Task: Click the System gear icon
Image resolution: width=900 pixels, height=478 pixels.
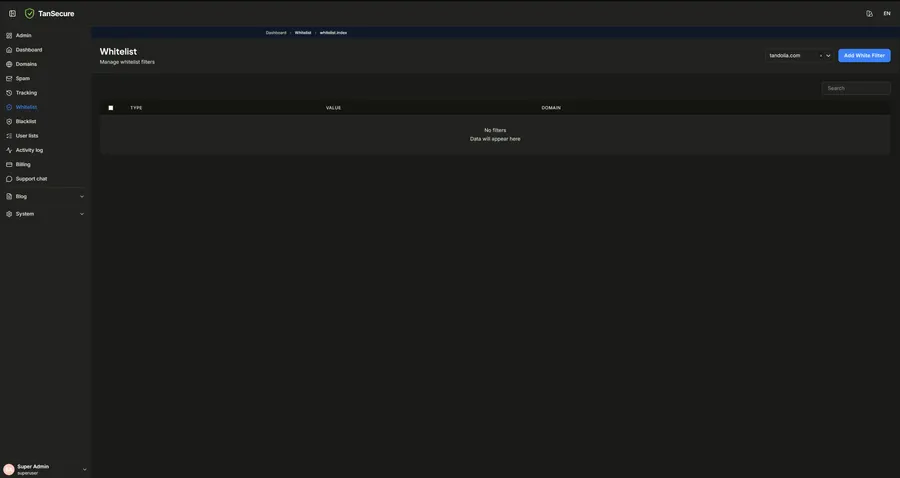Action: pyautogui.click(x=9, y=214)
